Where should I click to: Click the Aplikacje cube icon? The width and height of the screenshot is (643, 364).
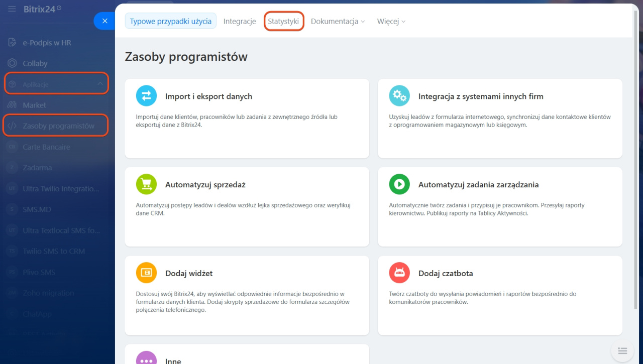point(13,84)
